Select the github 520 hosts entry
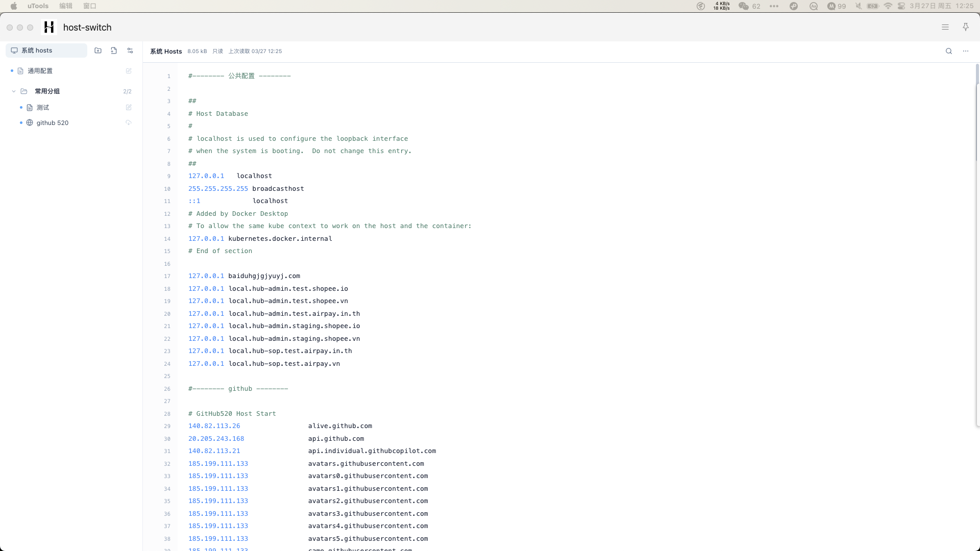Screen dimensions: 980x551 (53, 123)
